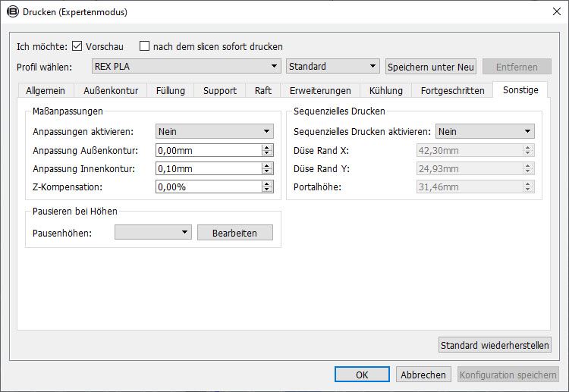
Task: Close the Drucken dialog window
Action: [x=557, y=11]
